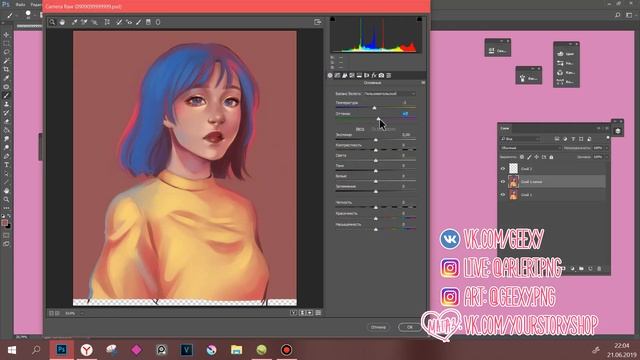640x360 pixels.
Task: Select the Move tool in Photoshop toolbar
Action: (6, 35)
